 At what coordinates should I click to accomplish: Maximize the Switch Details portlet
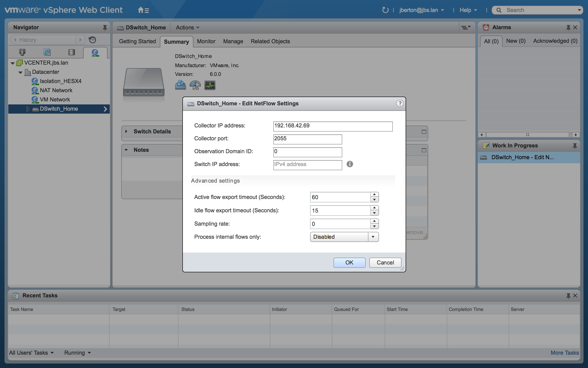pyautogui.click(x=424, y=132)
